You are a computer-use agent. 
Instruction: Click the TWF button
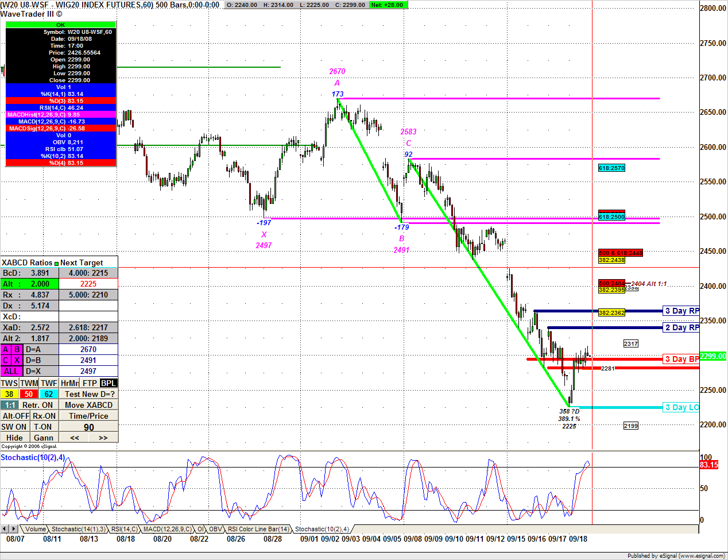[49, 383]
